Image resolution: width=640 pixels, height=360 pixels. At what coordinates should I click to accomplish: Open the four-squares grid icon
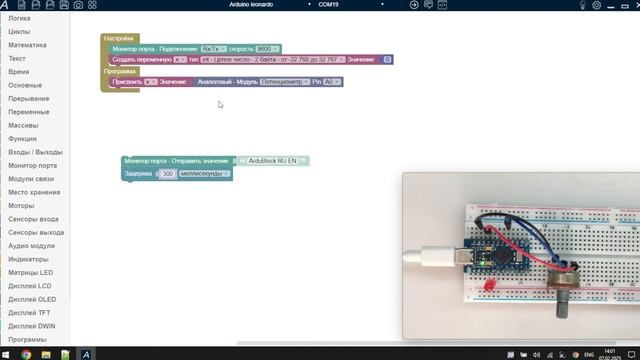tap(92, 5)
